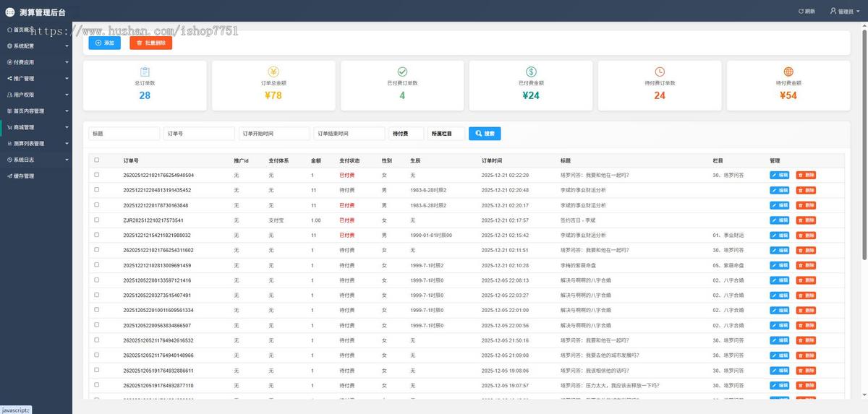Click the trash 删除 icon for the 22:01:00 order

coord(801,311)
